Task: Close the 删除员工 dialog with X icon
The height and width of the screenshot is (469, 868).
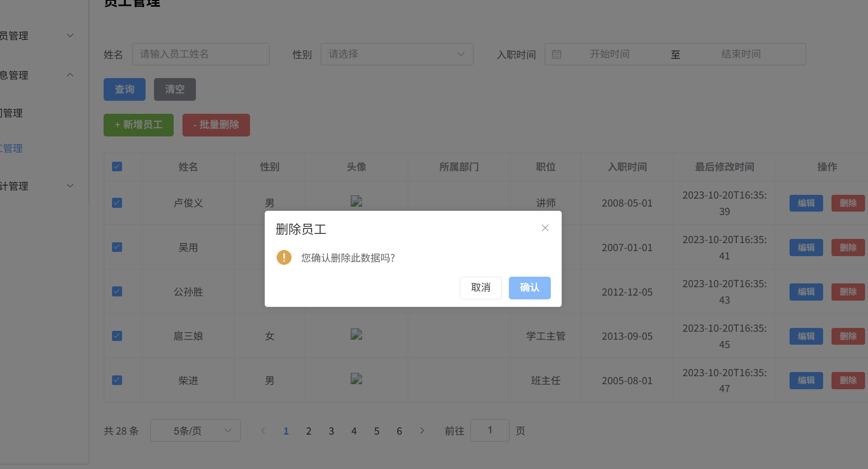Action: coord(545,228)
